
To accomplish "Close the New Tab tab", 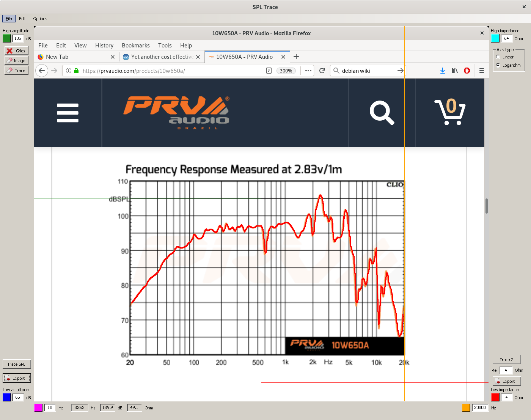I will point(112,57).
